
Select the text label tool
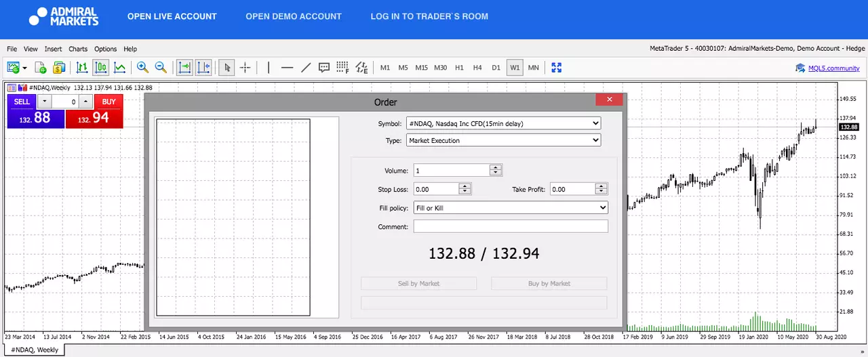(x=324, y=68)
